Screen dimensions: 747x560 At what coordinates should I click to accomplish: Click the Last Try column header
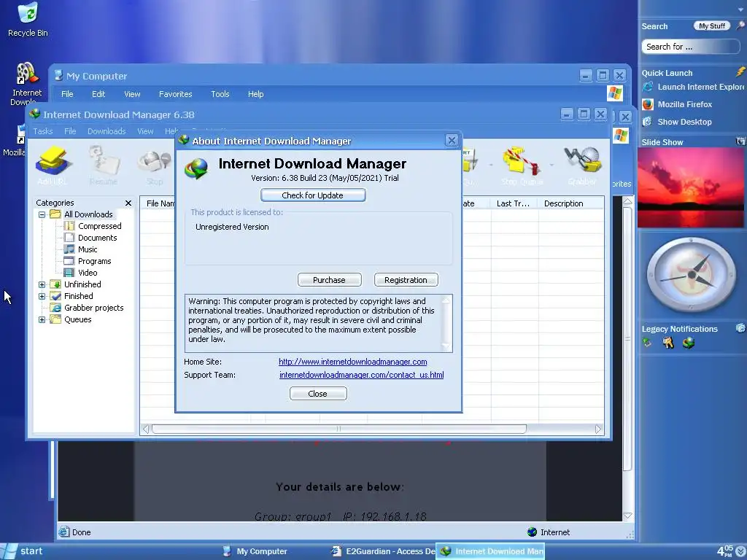coord(514,203)
